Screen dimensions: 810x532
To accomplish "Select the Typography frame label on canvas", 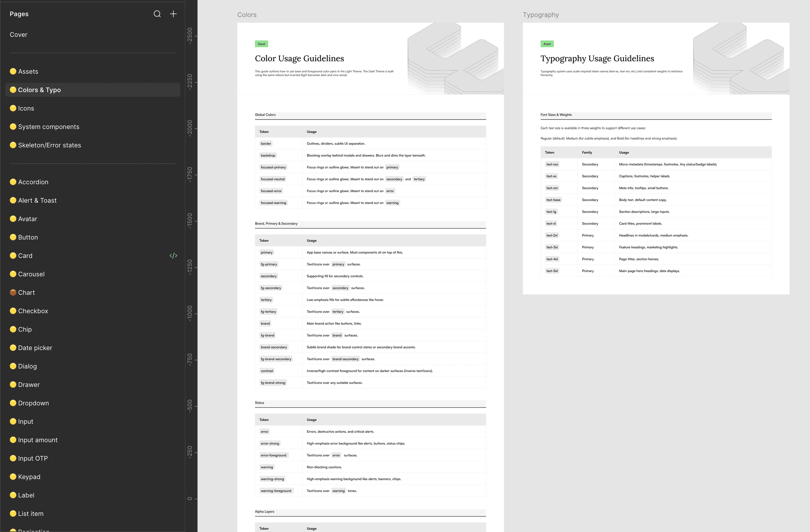I will coord(541,15).
